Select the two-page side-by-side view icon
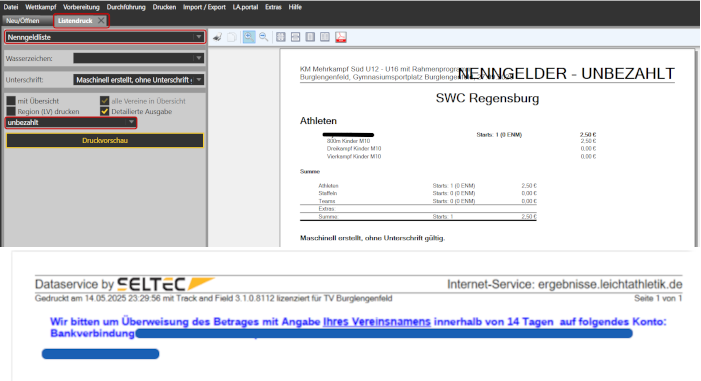 click(325, 37)
